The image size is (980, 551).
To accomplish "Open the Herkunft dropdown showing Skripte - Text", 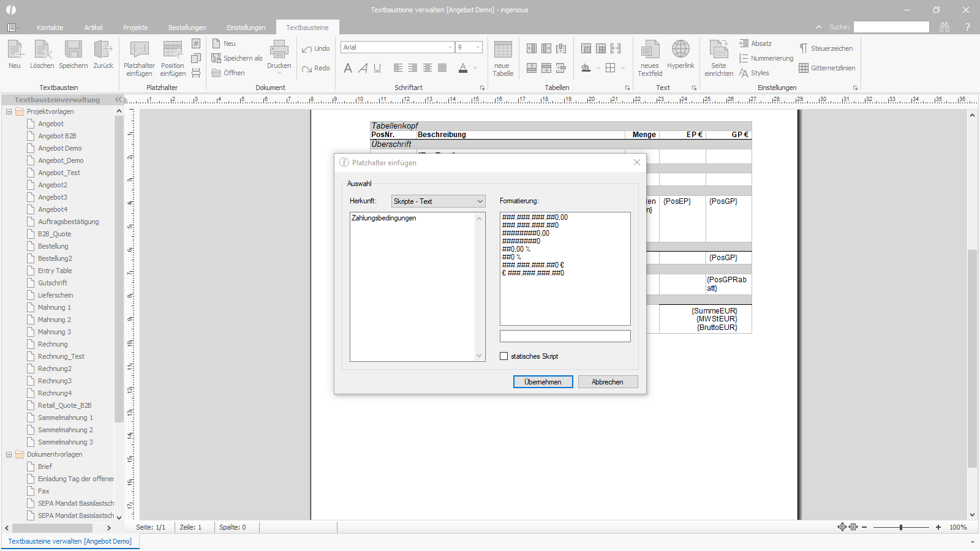I will (x=439, y=201).
